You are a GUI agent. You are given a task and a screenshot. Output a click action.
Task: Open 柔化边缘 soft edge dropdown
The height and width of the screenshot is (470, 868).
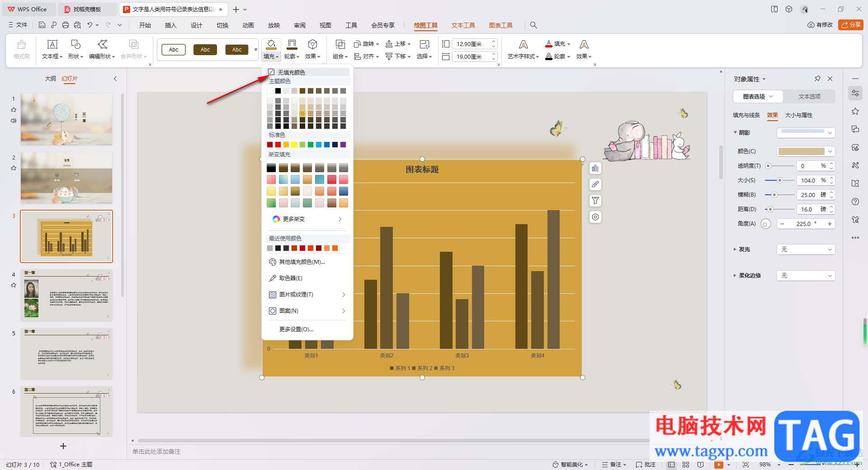(806, 276)
